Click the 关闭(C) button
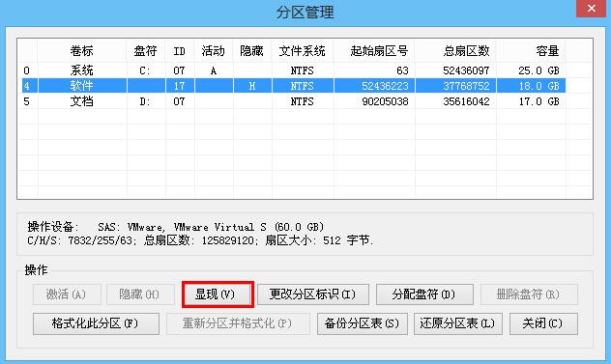 [543, 323]
